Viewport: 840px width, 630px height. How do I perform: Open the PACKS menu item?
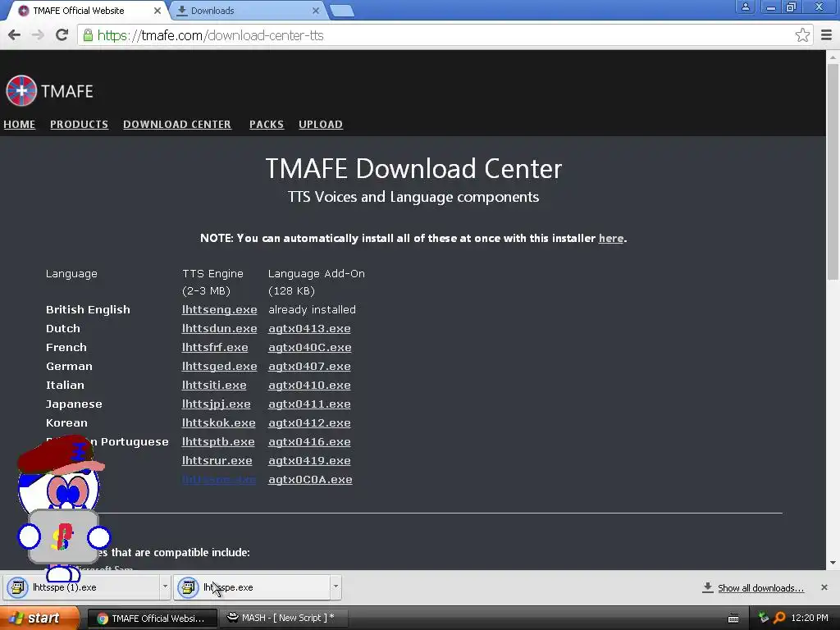(267, 125)
